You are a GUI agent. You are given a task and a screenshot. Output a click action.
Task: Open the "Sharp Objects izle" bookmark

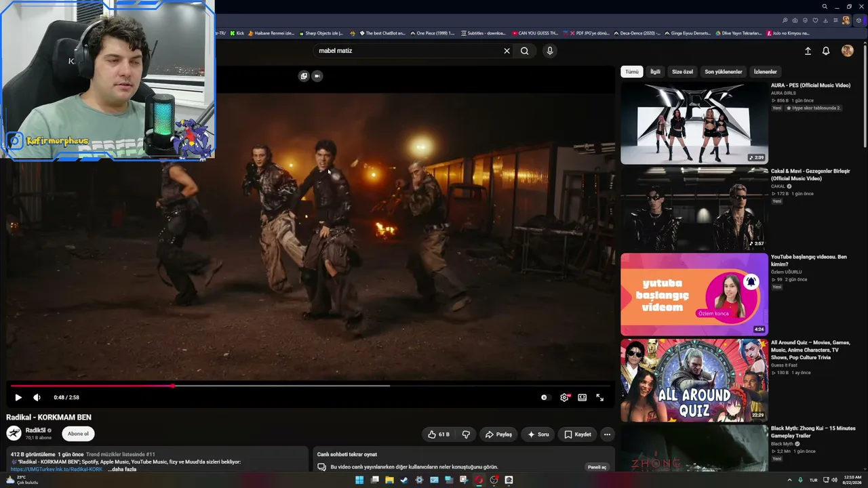(x=321, y=33)
